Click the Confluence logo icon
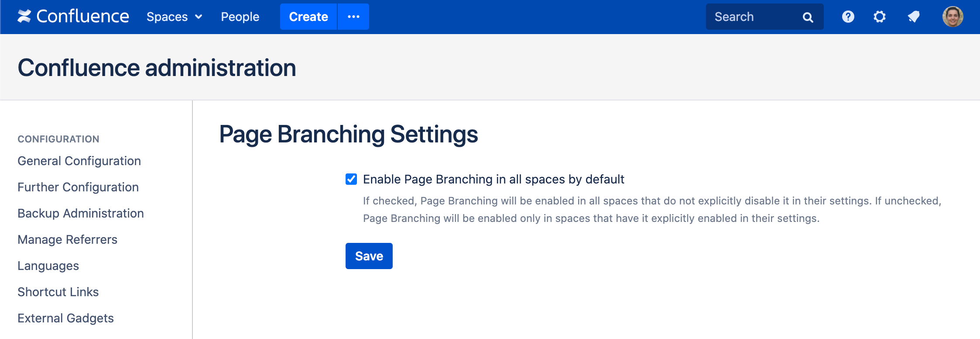Viewport: 980px width, 339px height. (x=24, y=17)
